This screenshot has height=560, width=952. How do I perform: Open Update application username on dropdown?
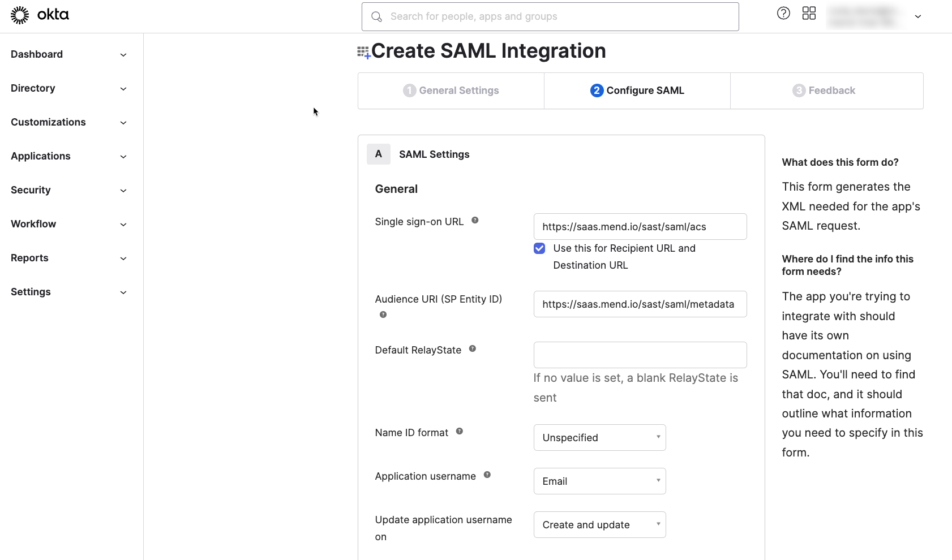coord(599,525)
